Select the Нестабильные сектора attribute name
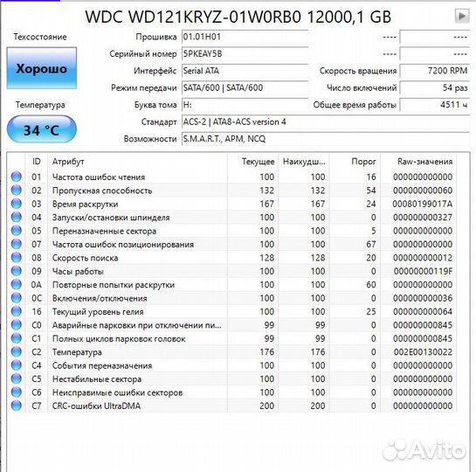Screen dimensions: 476x472 coord(97,379)
